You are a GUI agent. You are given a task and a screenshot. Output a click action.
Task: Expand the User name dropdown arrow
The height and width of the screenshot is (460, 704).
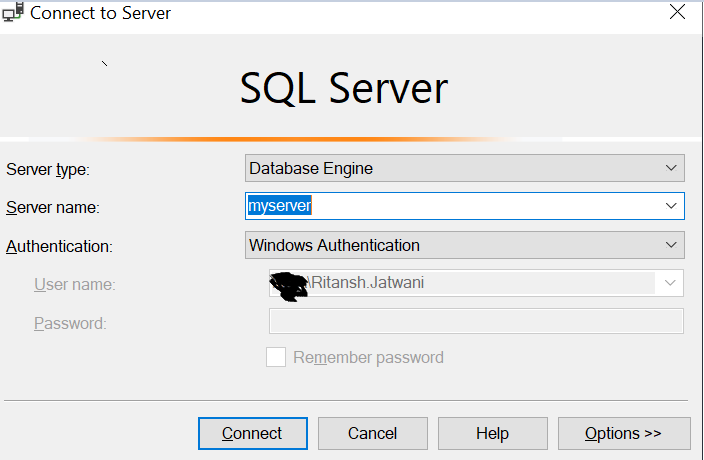coord(671,283)
